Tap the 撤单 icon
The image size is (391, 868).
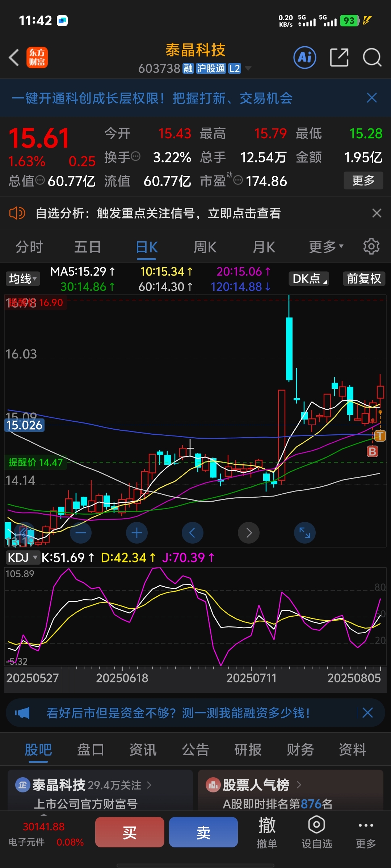coord(267,832)
